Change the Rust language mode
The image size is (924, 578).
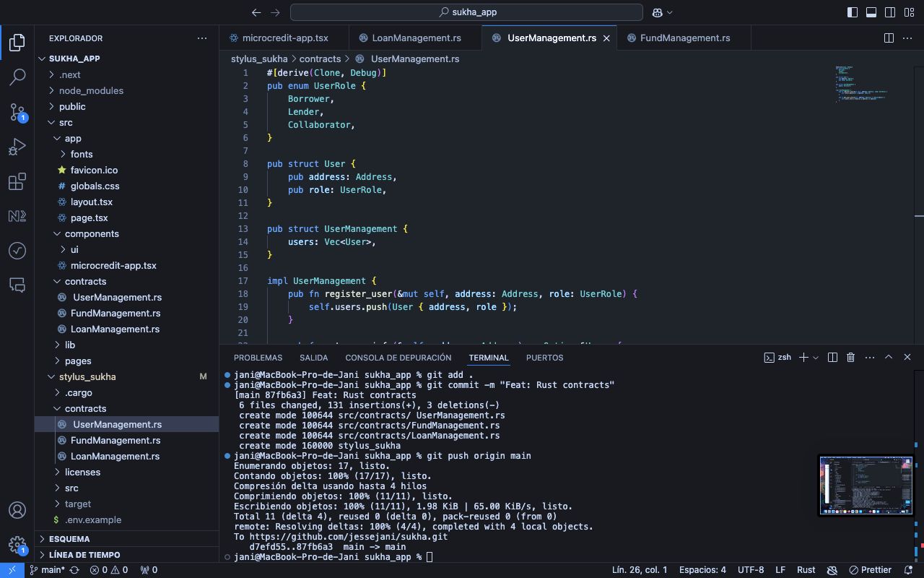(806, 570)
